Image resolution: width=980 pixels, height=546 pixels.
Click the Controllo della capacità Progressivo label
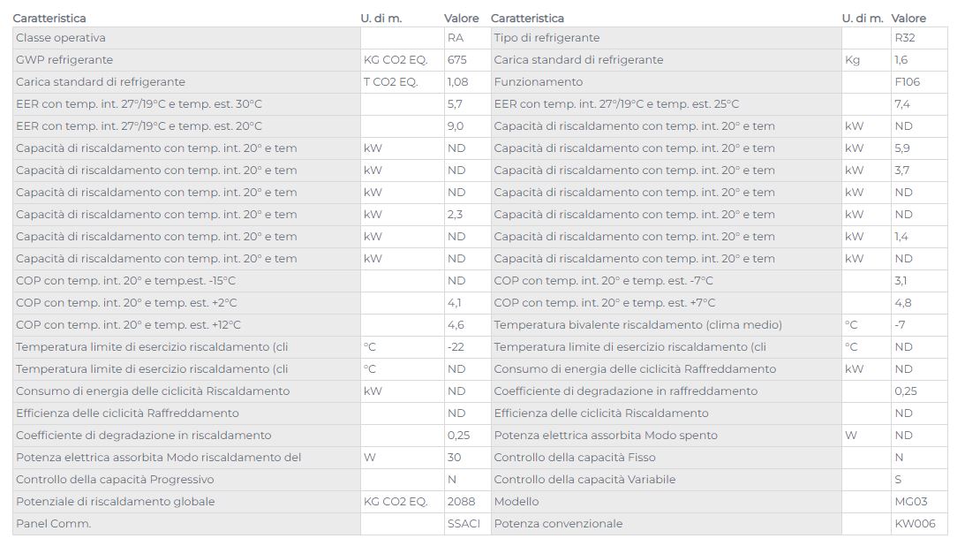[115, 480]
